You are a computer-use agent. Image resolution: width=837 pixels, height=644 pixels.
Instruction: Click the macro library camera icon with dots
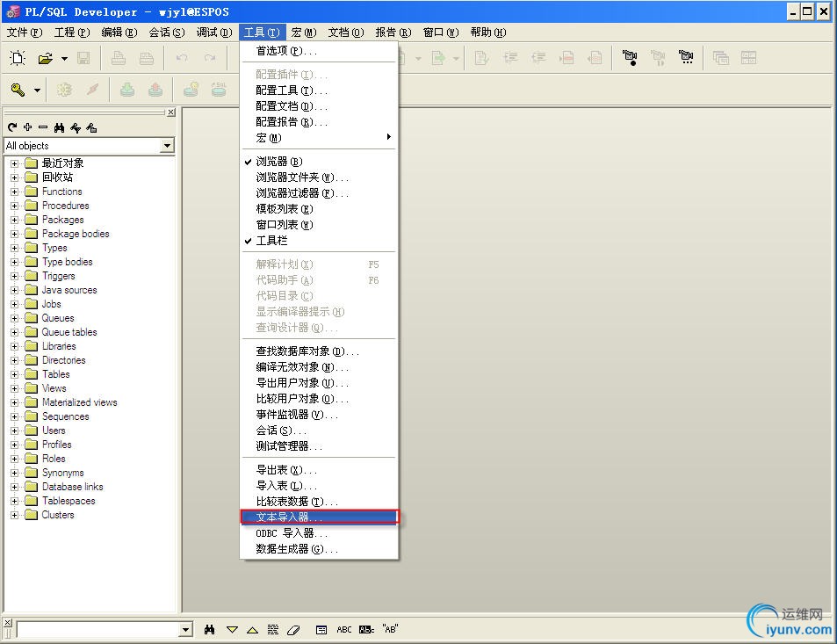pyautogui.click(x=686, y=57)
